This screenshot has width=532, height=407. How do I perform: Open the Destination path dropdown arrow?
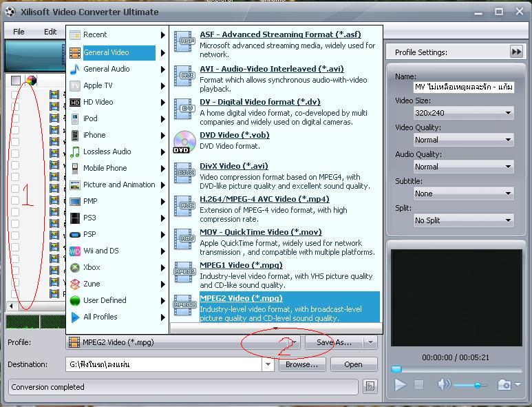pyautogui.click(x=268, y=364)
